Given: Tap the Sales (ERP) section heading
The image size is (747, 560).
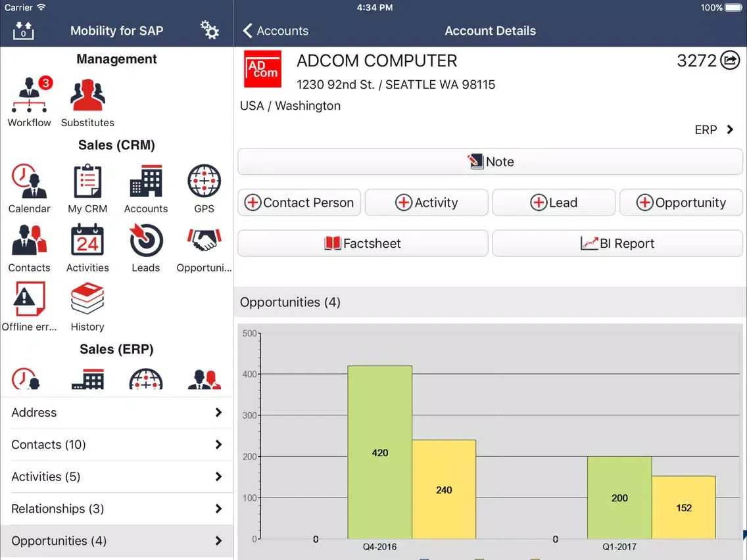Looking at the screenshot, I should coord(117,349).
